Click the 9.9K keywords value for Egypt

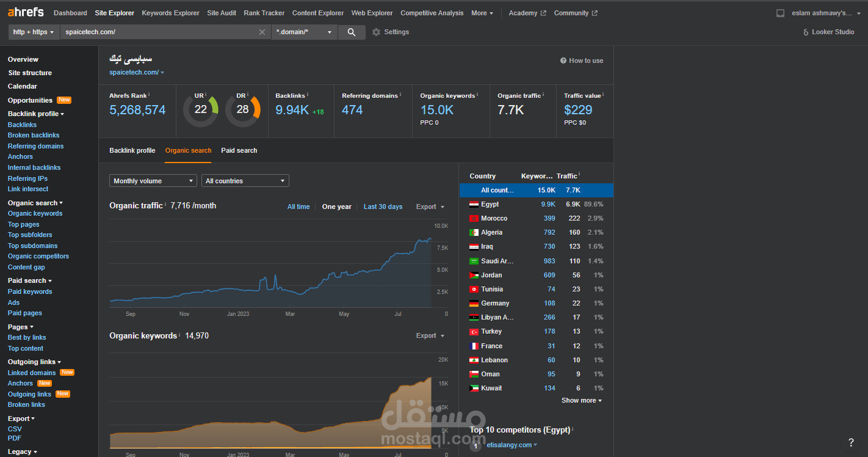(x=548, y=205)
